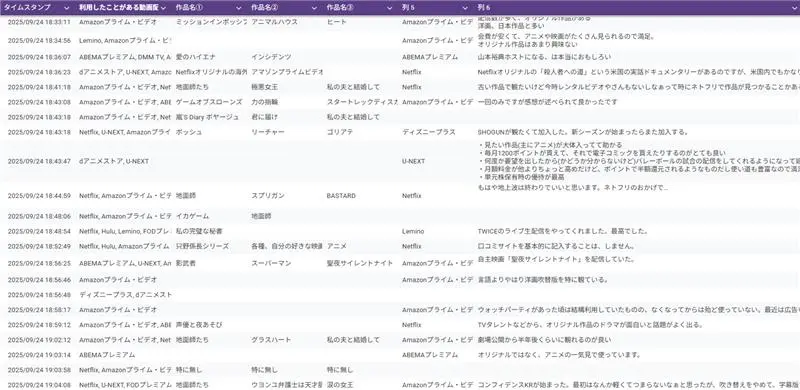Click the イカゲーム cell
This screenshot has width=800, height=390.
pyautogui.click(x=192, y=216)
